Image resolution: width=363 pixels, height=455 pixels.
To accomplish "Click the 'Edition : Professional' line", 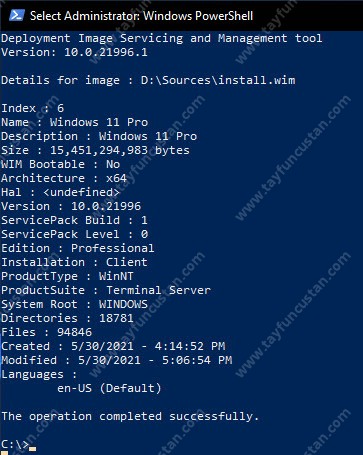I will [78, 248].
